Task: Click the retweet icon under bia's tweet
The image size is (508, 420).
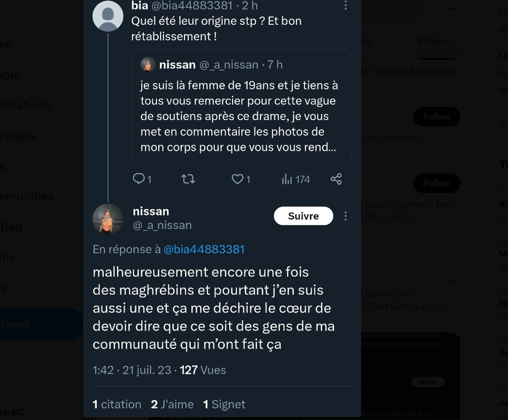Action: click(x=188, y=179)
